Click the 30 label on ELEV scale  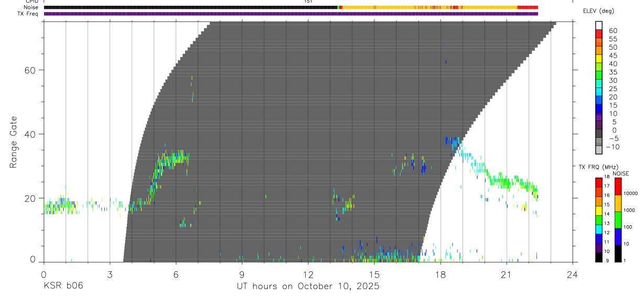(x=613, y=80)
